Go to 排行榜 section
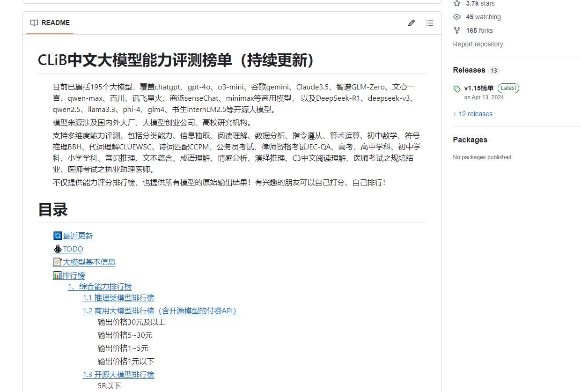 [74, 275]
